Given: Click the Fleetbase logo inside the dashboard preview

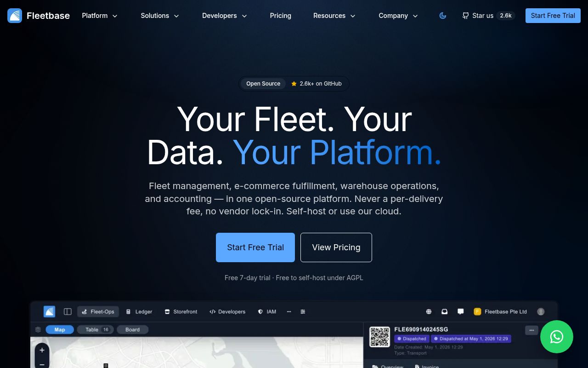Looking at the screenshot, I should point(49,311).
